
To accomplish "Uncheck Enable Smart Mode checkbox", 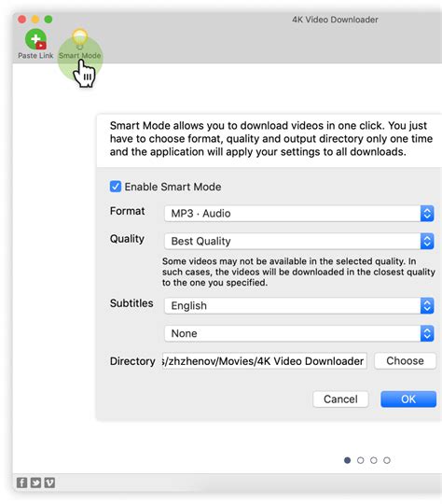I will [116, 187].
